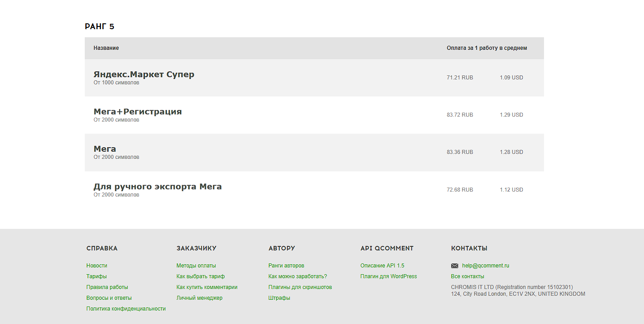Click the envelope icon next to help@qcomment.ru
Screen dimensions: 644x324
point(455,266)
